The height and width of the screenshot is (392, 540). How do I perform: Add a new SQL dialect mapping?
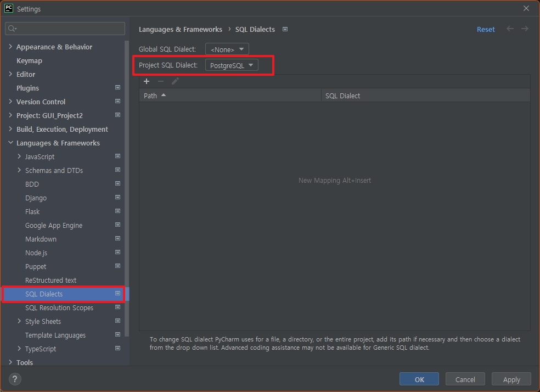pos(147,81)
